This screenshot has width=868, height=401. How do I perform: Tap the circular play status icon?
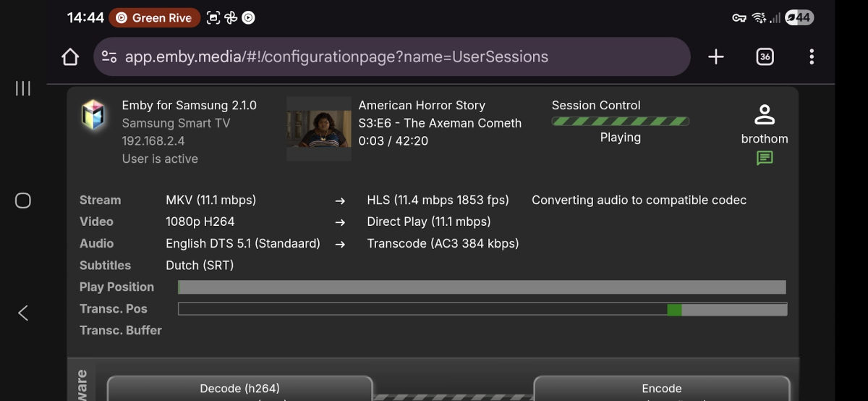(x=248, y=18)
